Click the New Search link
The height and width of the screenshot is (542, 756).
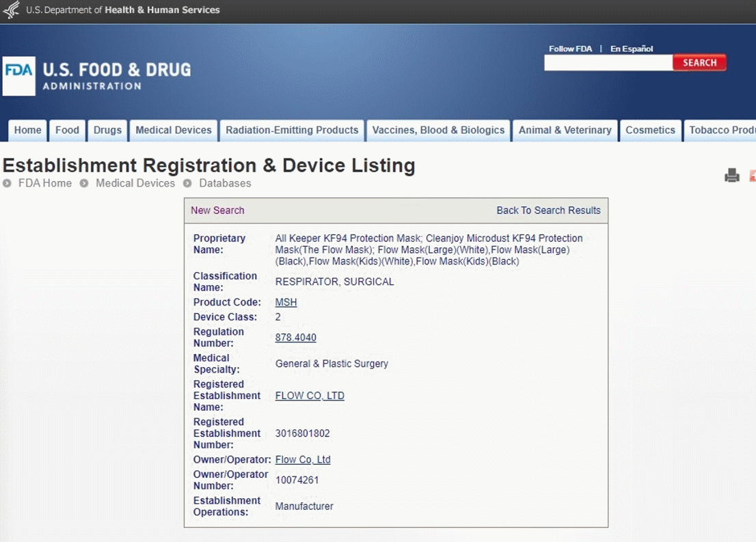pyautogui.click(x=217, y=211)
